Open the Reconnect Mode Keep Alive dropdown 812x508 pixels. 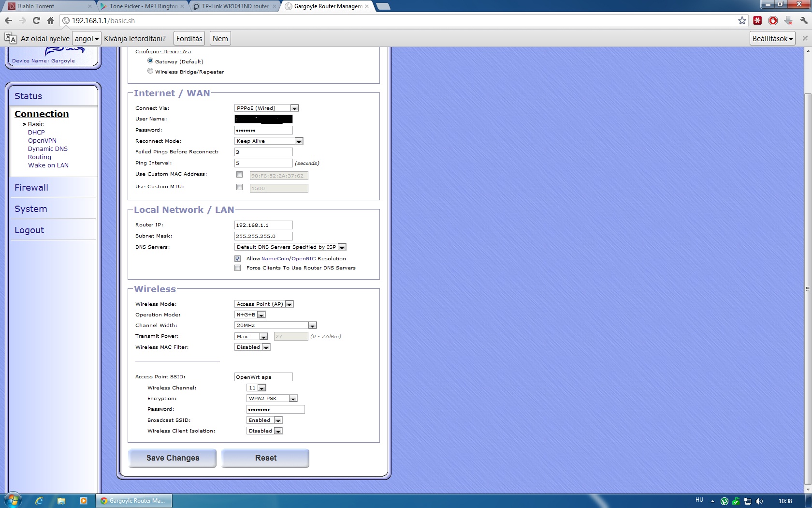click(269, 141)
